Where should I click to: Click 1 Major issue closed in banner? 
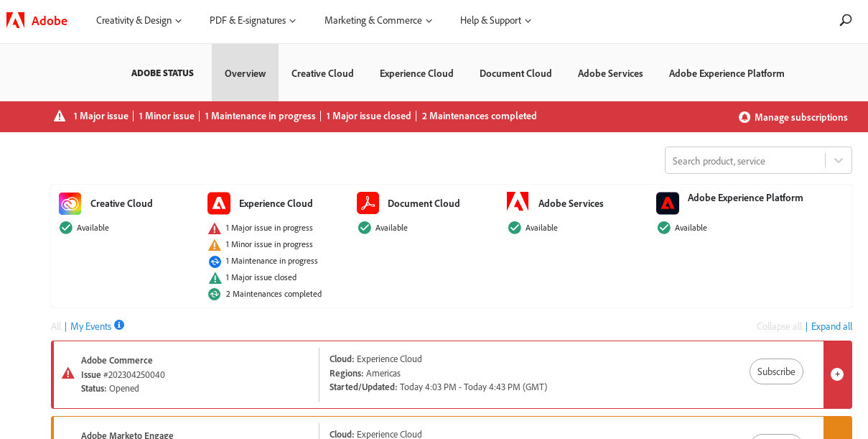368,116
